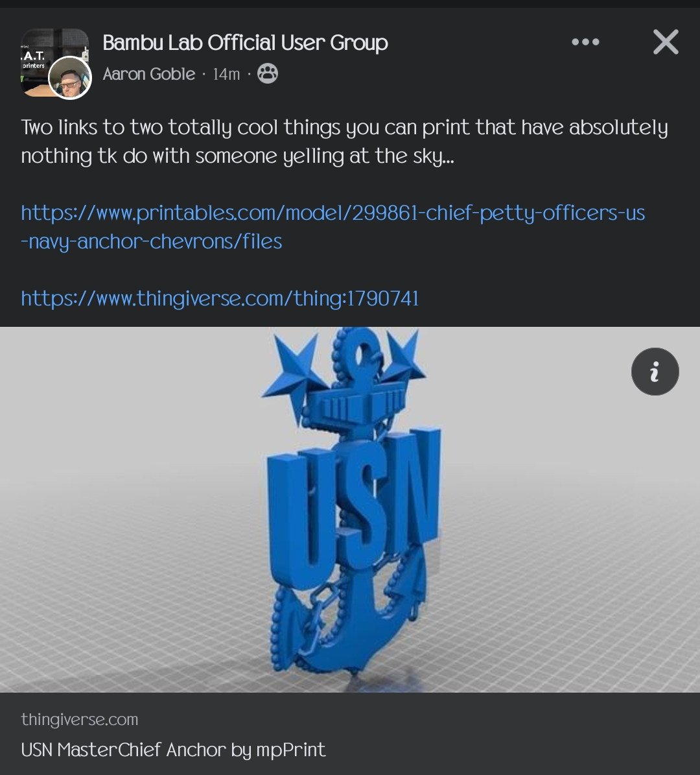This screenshot has height=775, width=700.
Task: Select the post text about yelling at sky
Action: 344,142
